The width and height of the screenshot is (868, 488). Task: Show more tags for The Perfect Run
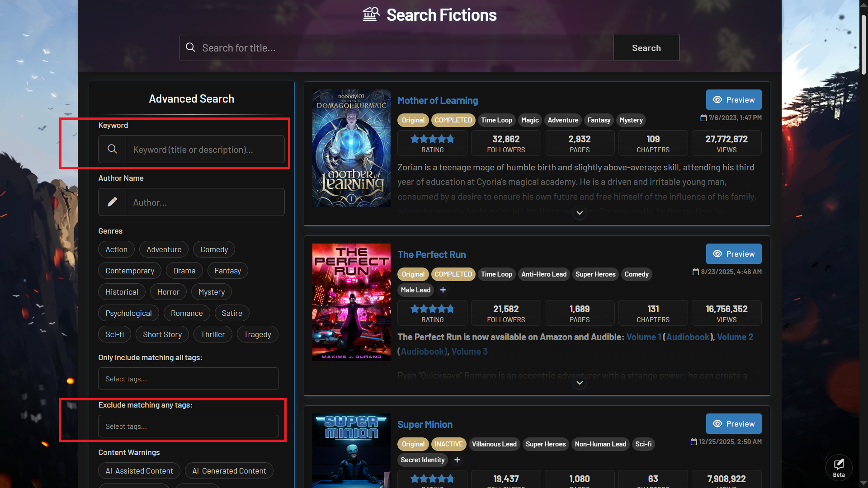click(x=443, y=290)
